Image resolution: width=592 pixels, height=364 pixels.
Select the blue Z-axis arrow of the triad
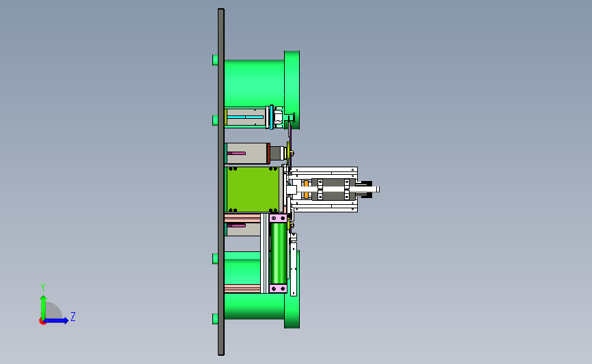point(57,320)
